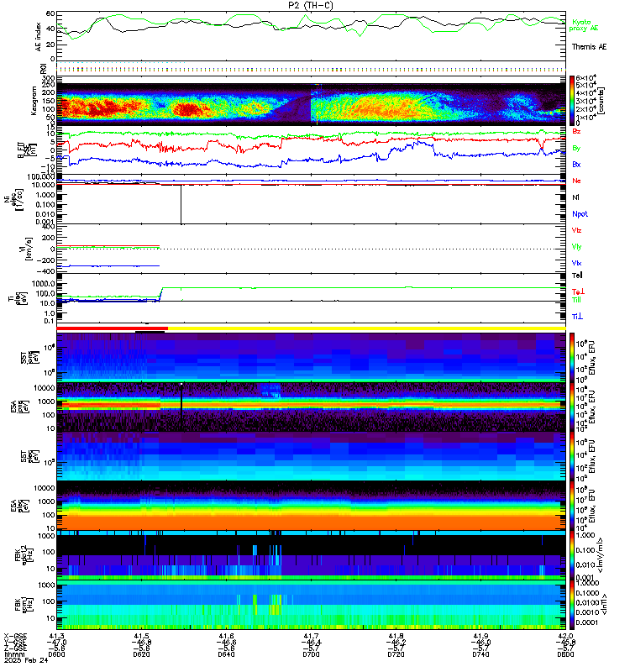This screenshot has height=672, width=630.
Task: Click the date label "2025 Feb 24"
Action: pos(26,660)
